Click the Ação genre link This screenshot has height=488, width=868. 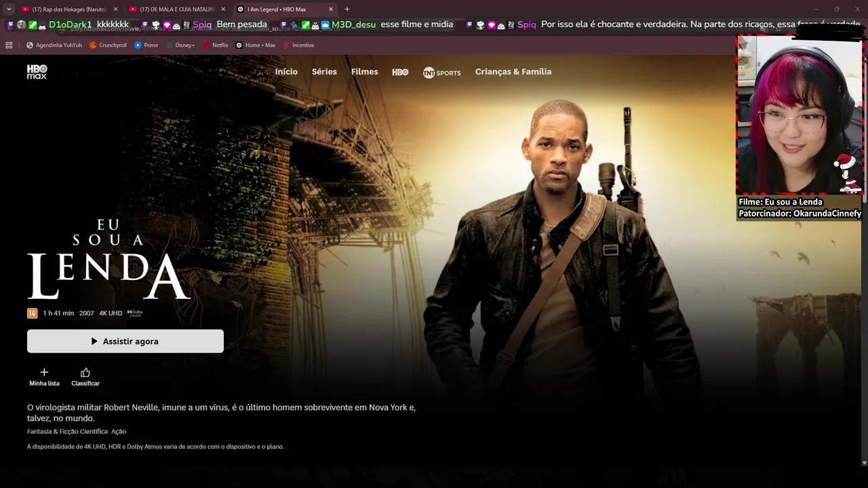click(119, 432)
